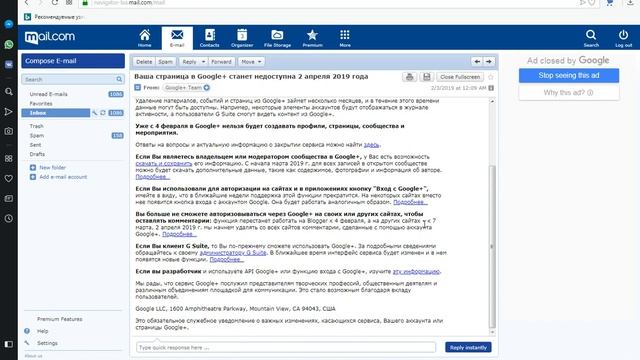
Task: Click the Log out power icon
Action: point(623,38)
